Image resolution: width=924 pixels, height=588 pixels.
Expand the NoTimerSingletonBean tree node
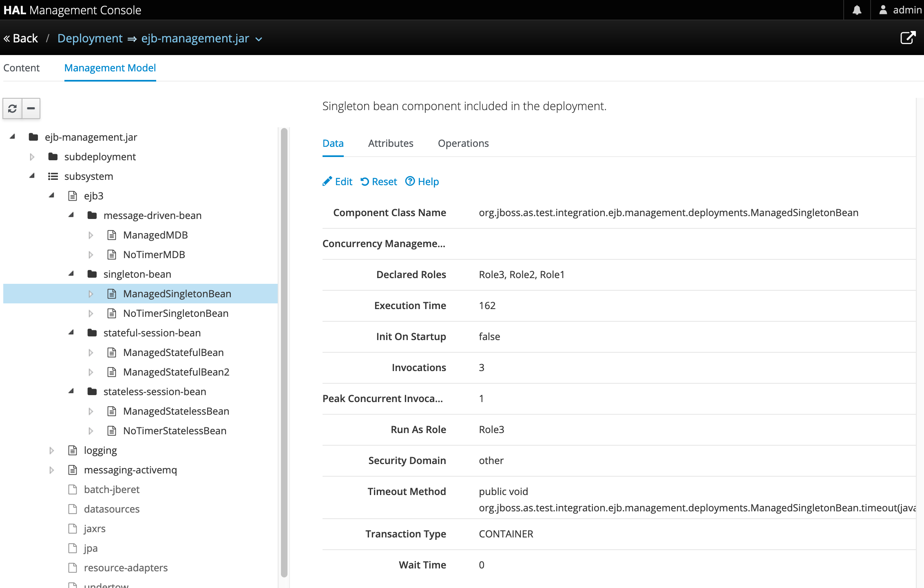91,313
